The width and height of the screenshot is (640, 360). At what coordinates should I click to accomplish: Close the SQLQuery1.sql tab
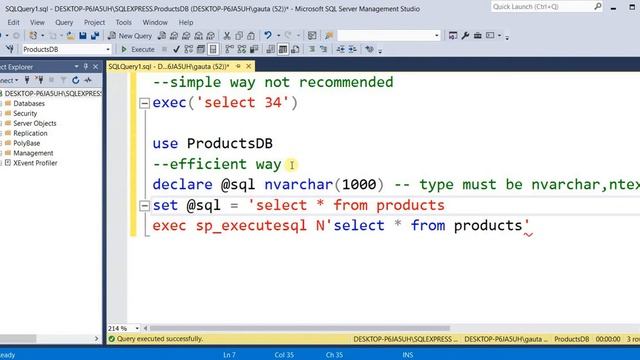click(249, 66)
